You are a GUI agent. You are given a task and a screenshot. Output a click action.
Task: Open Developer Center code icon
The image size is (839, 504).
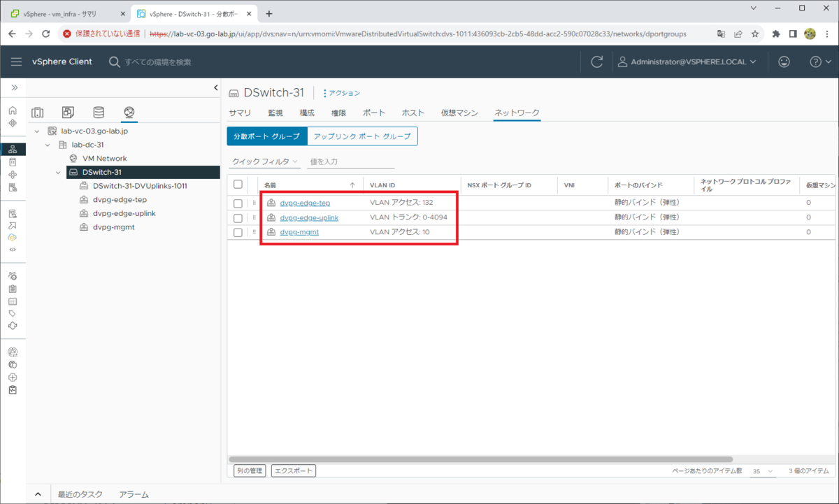13,249
